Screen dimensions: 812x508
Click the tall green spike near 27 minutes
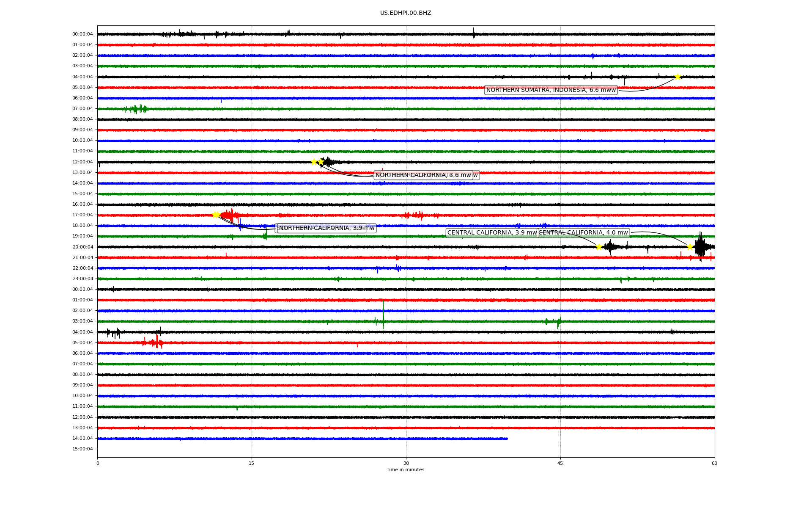pyautogui.click(x=383, y=314)
